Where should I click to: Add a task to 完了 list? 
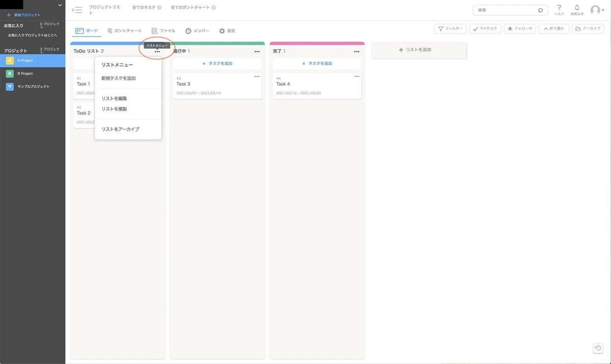pos(317,64)
